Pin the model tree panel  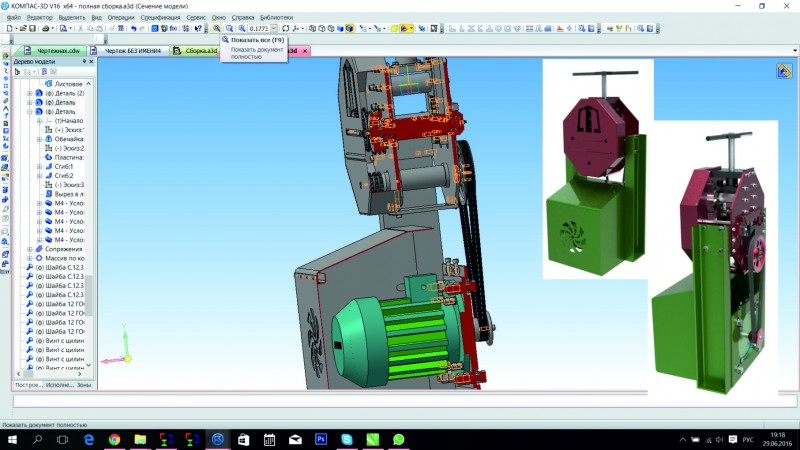(84, 62)
